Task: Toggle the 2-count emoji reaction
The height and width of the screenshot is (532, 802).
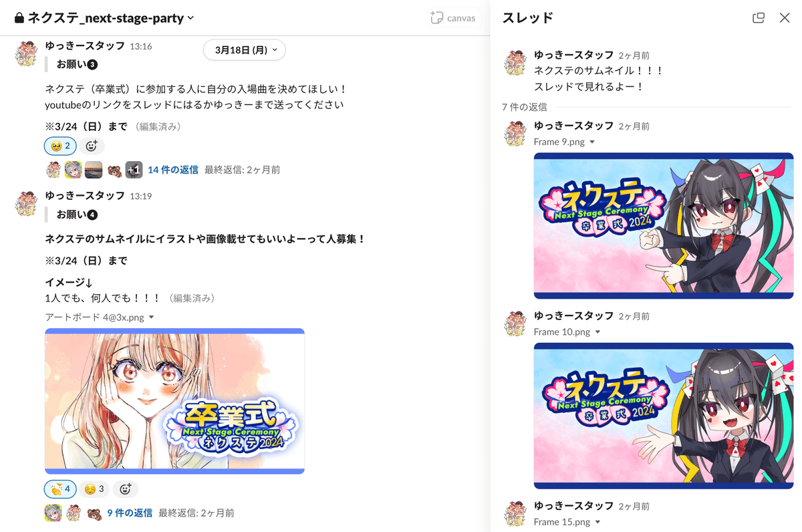Action: 60,146
